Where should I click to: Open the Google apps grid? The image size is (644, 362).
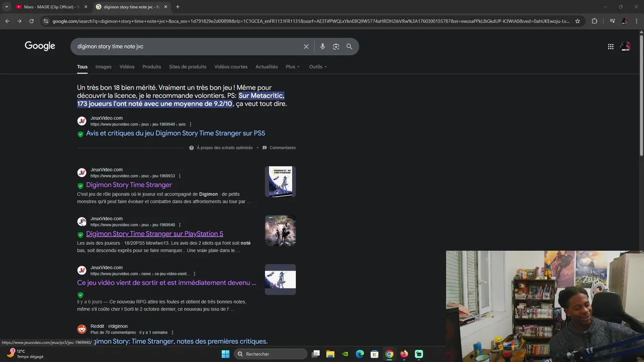coord(610,46)
